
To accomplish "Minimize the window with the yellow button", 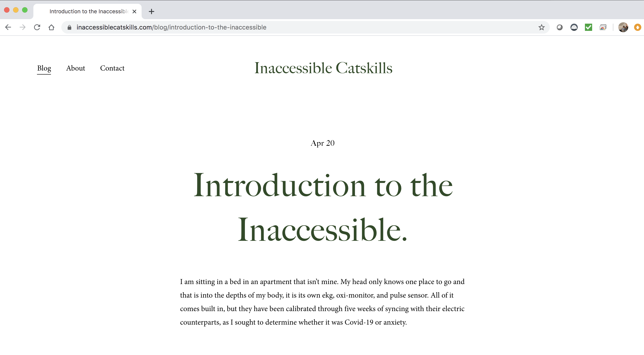I will (x=16, y=10).
